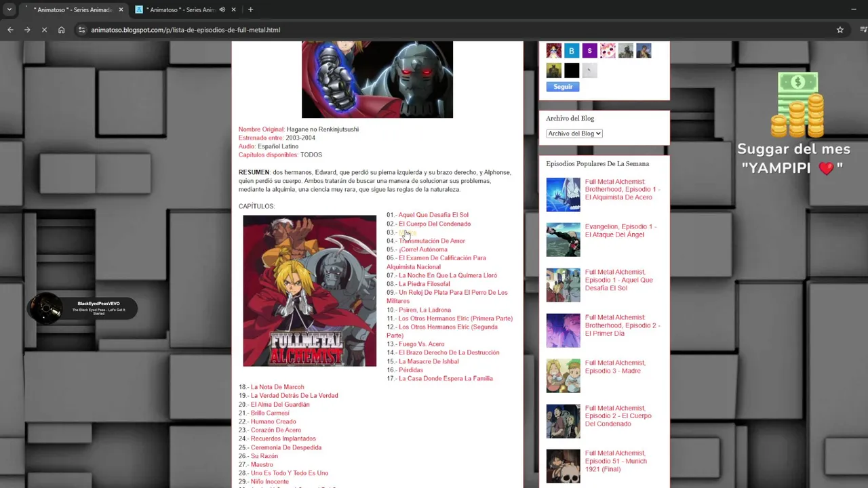Viewport: 868px width, 488px height.
Task: Click the Evangelion Episodio 1 thumbnail
Action: (564, 240)
